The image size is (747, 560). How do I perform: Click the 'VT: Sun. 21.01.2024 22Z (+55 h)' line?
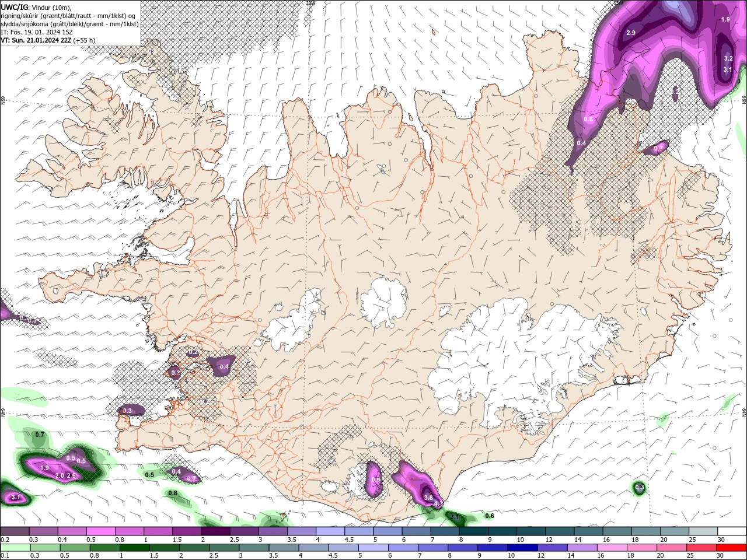click(x=48, y=40)
